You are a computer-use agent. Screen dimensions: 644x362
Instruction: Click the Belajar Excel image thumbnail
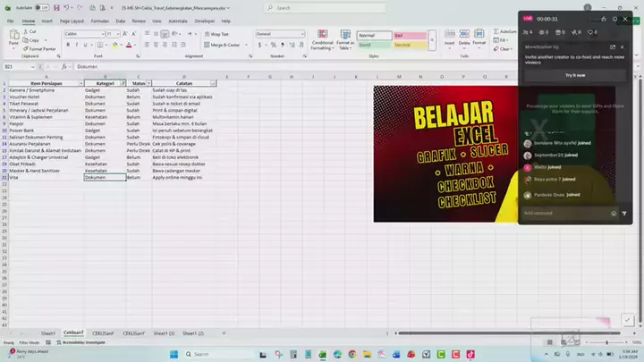[445, 153]
